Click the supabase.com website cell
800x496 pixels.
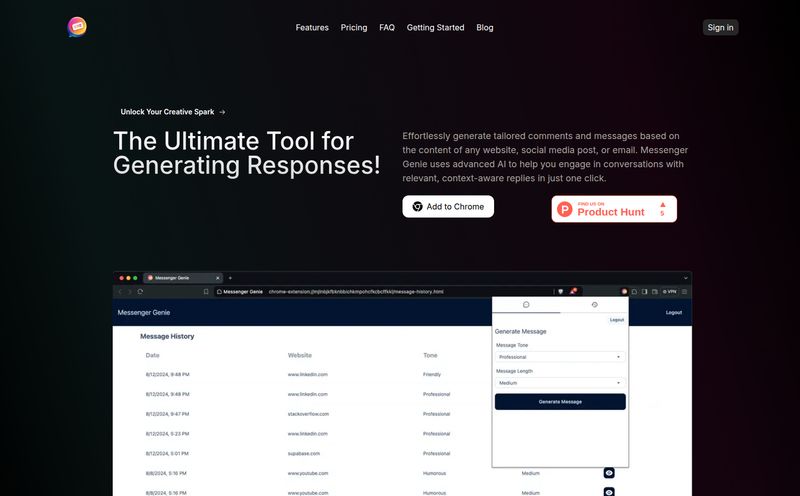[x=304, y=454]
